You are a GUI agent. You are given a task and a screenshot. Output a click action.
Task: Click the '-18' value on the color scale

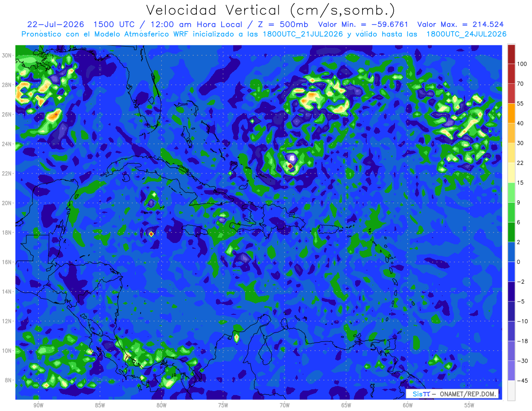click(522, 341)
